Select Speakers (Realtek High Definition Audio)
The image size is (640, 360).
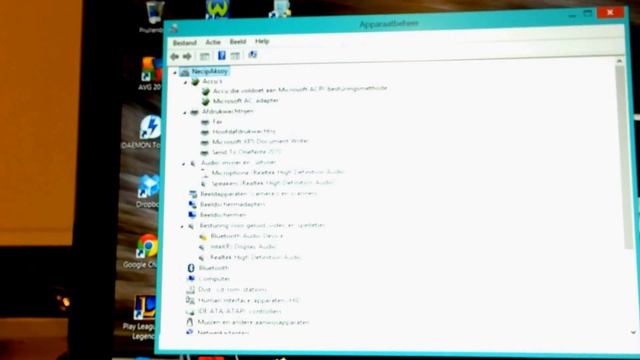coord(273,183)
